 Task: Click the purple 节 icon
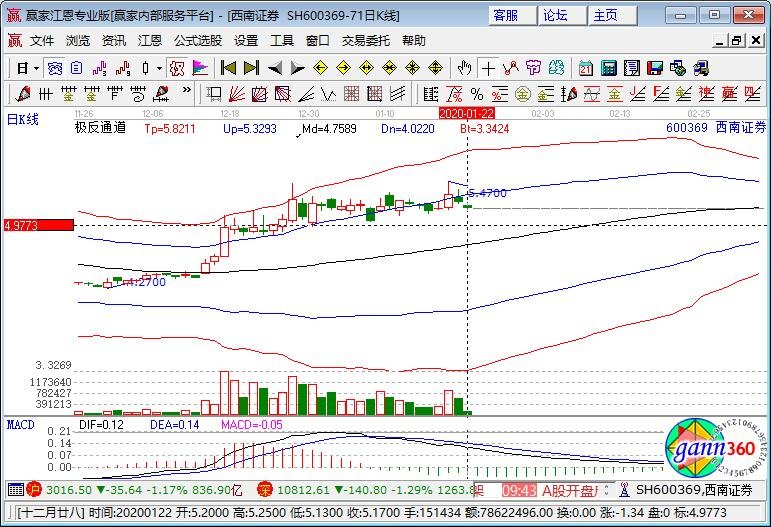point(533,68)
